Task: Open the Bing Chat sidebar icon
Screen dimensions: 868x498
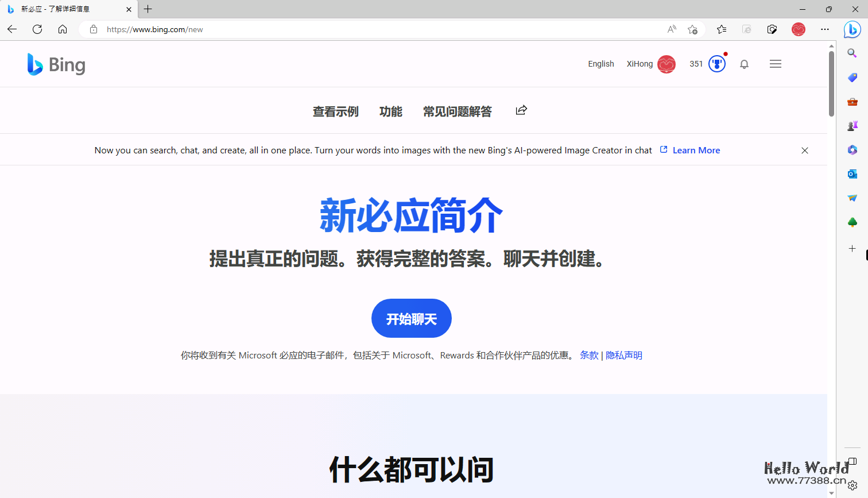Action: (x=852, y=29)
